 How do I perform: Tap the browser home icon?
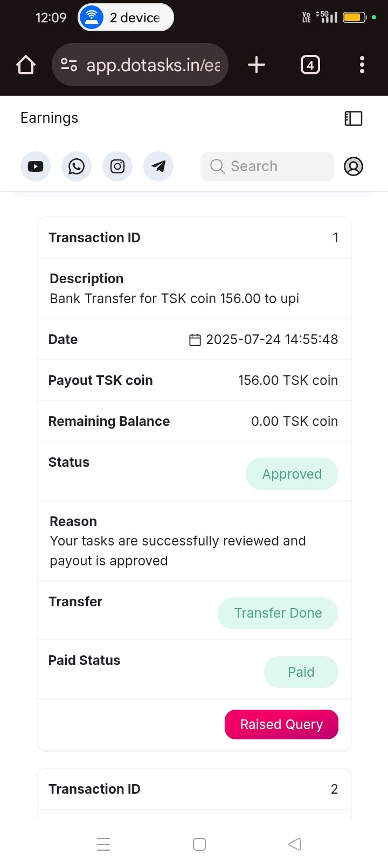(26, 65)
